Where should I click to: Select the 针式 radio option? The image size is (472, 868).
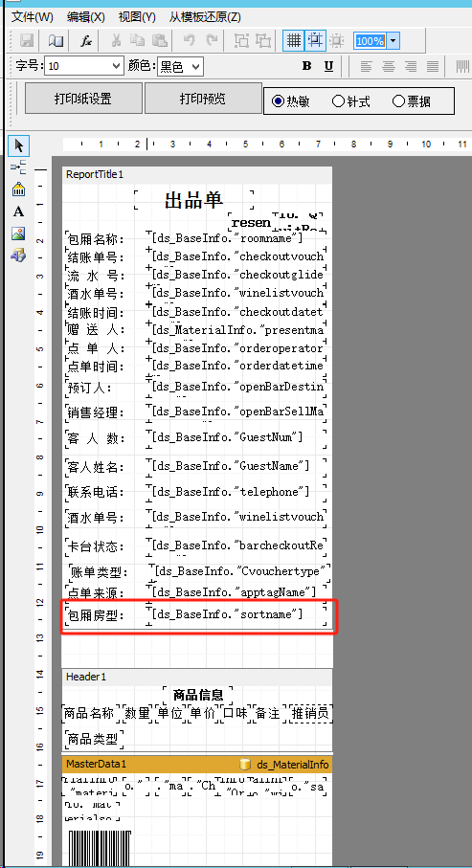tap(351, 101)
